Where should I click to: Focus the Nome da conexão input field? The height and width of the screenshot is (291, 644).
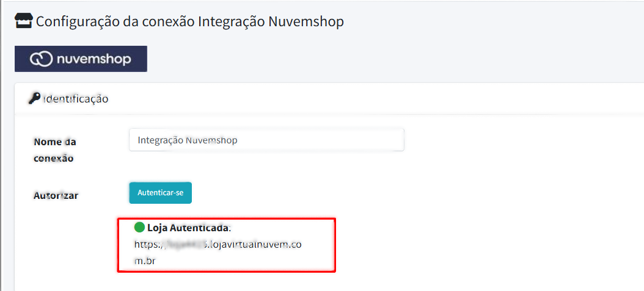266,140
